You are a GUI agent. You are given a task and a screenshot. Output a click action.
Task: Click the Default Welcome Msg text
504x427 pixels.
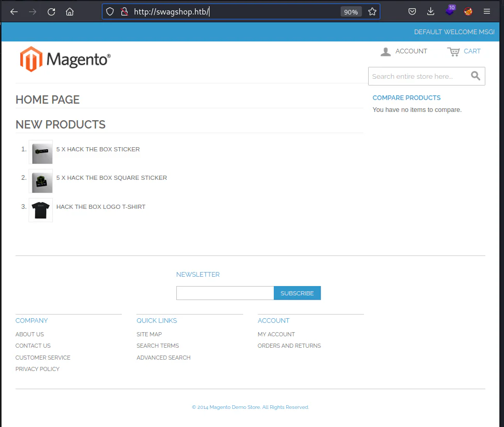tap(454, 32)
